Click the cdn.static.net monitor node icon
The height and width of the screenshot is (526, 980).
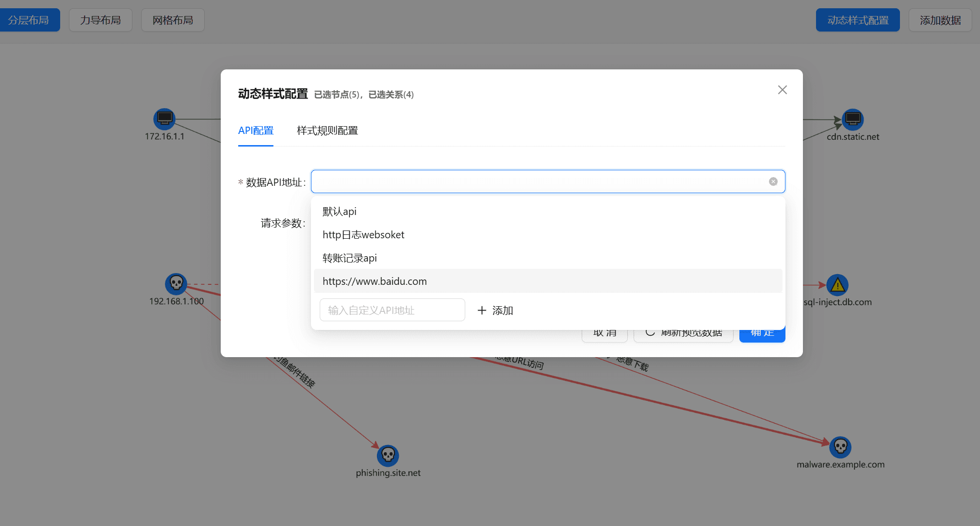coord(853,119)
